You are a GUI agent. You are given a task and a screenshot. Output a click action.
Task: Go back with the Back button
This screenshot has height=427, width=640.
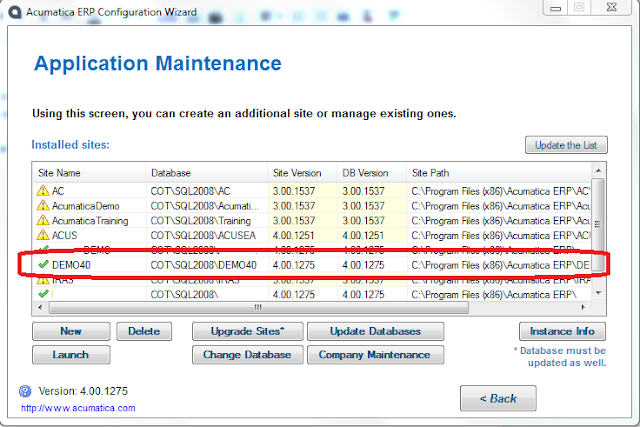(x=498, y=398)
